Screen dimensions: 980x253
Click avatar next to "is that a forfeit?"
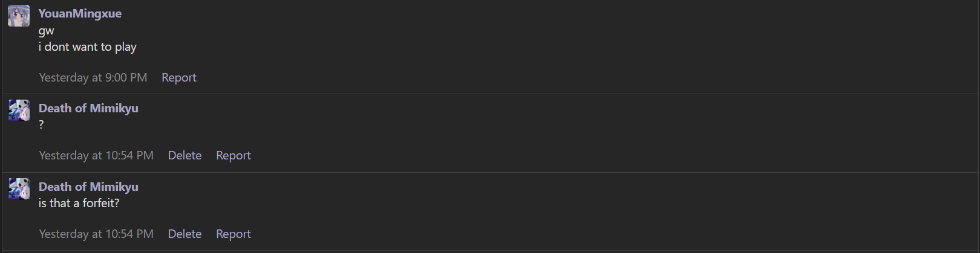pyautogui.click(x=19, y=189)
